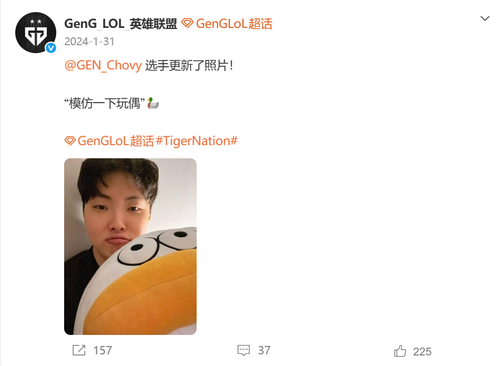Open the GenG profile avatar

36,33
